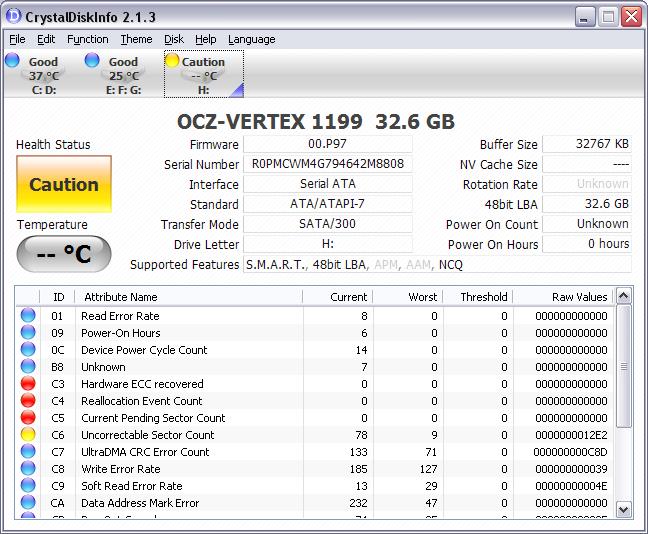Viewport: 648px width, 534px height.
Task: Click the Supported Features field
Action: pos(437,265)
